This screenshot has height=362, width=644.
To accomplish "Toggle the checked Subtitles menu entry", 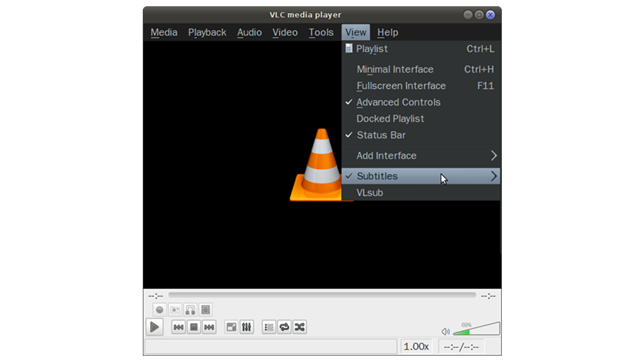I will tap(377, 177).
